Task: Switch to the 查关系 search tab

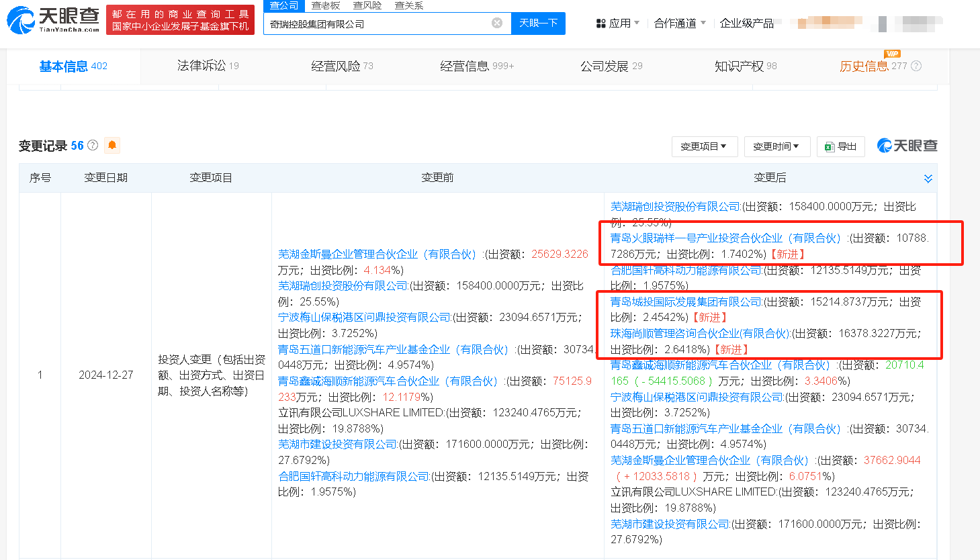Action: 409,5
